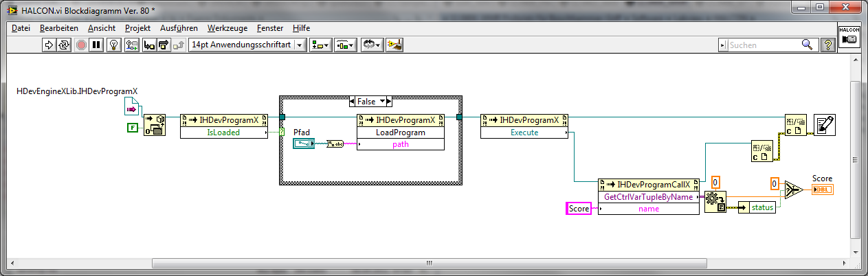Viewport: 868px width, 276px height.
Task: Run the VI with the arrow button
Action: (49, 45)
